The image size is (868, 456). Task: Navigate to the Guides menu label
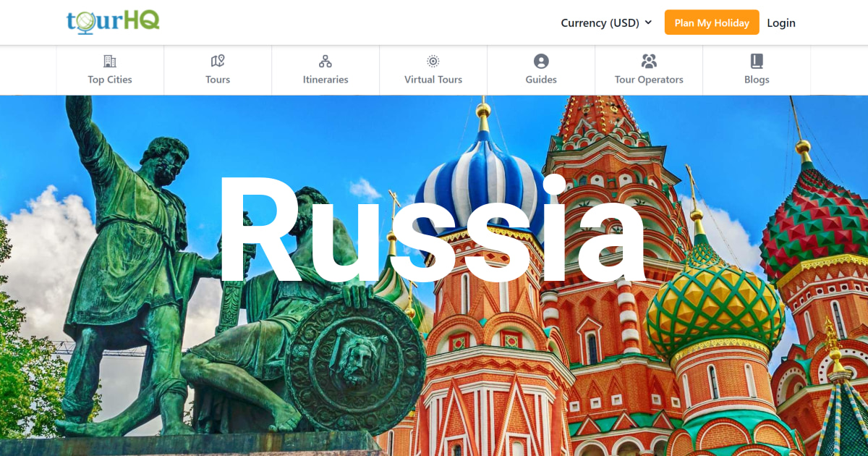[541, 80]
